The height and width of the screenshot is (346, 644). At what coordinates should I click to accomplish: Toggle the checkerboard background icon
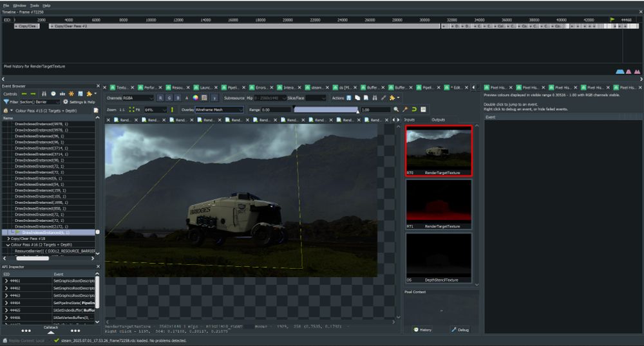pyautogui.click(x=204, y=98)
